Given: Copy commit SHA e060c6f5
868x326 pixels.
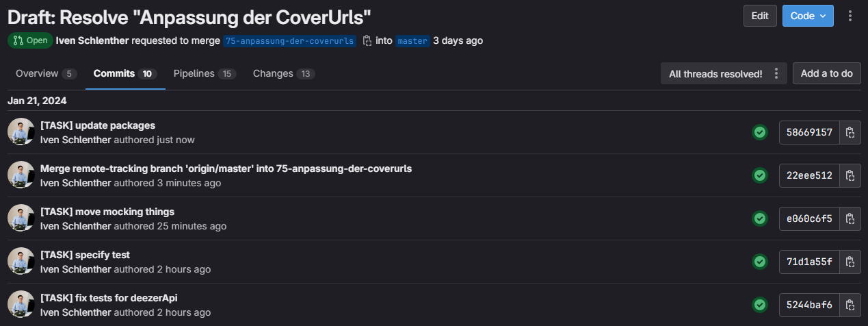Looking at the screenshot, I should 850,218.
